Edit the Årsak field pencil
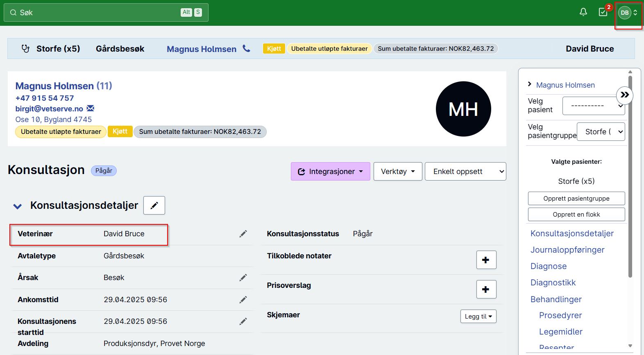This screenshot has height=355, width=644. pyautogui.click(x=243, y=278)
